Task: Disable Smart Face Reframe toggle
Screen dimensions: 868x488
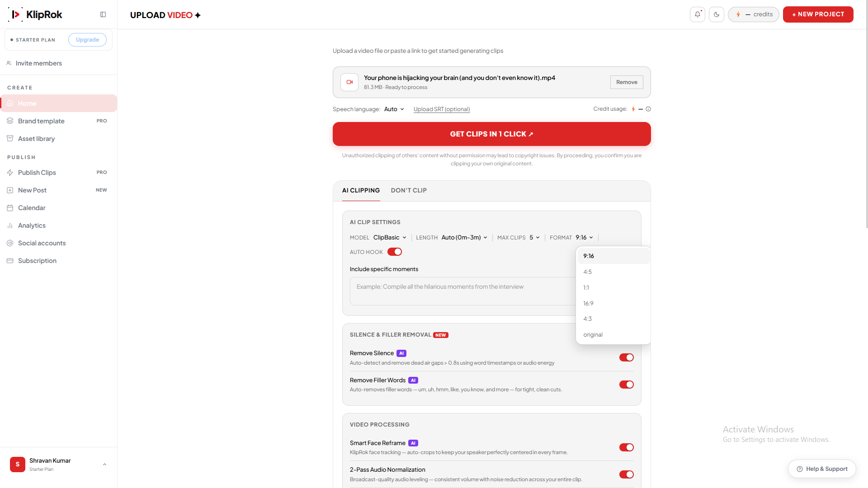Action: point(627,447)
